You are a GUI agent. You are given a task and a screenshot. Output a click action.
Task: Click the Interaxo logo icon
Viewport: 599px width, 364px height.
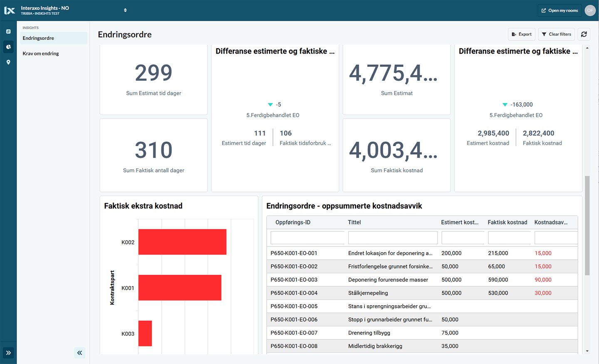click(x=9, y=10)
